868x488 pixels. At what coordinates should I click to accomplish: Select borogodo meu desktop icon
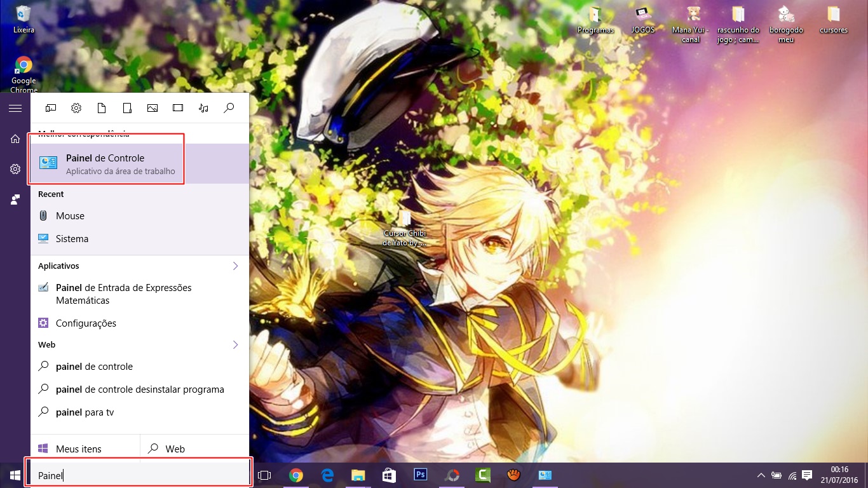click(786, 24)
